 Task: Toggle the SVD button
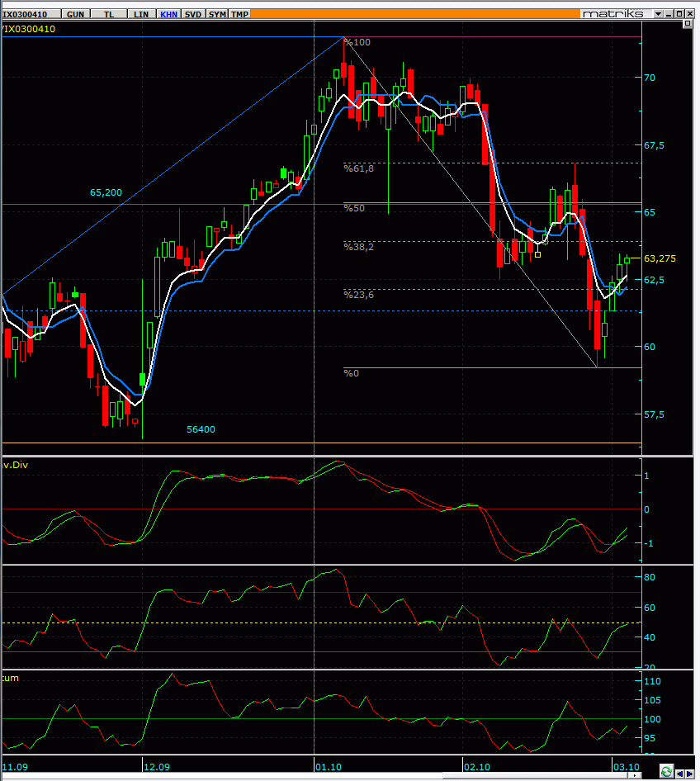point(193,14)
